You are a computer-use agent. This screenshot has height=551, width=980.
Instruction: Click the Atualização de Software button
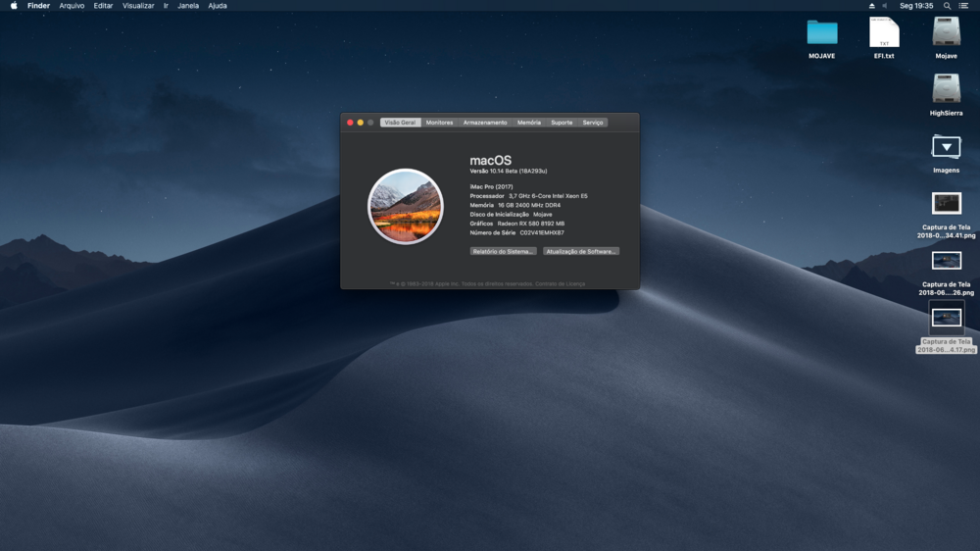click(x=581, y=251)
